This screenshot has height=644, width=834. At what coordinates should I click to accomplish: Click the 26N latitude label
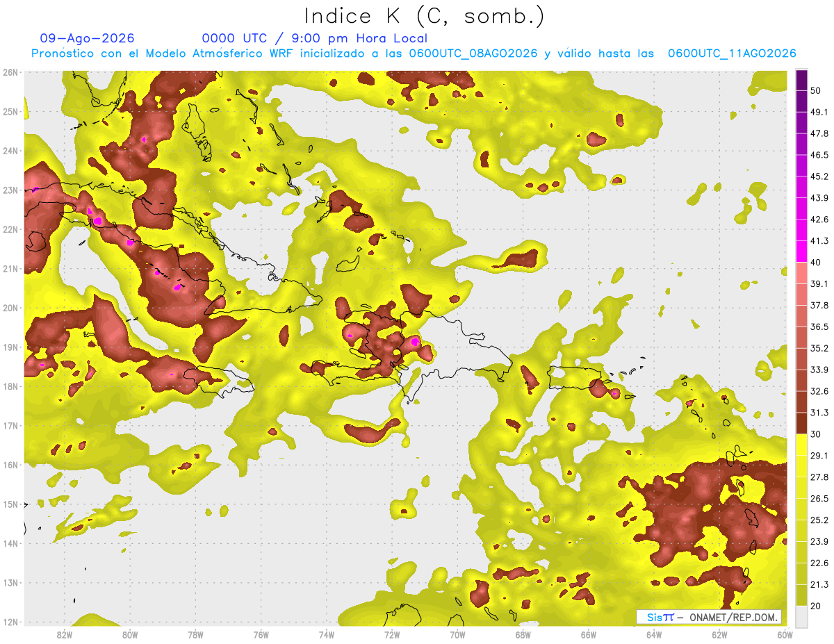click(10, 72)
